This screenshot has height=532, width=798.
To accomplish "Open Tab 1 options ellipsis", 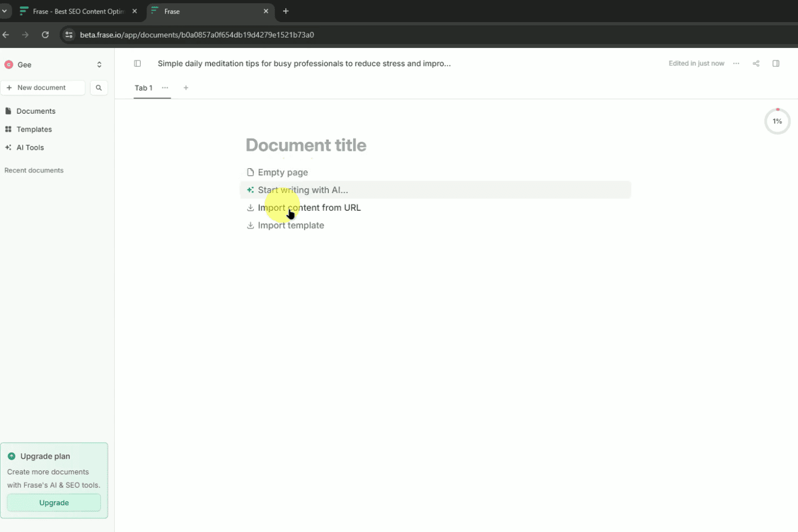I will 165,88.
